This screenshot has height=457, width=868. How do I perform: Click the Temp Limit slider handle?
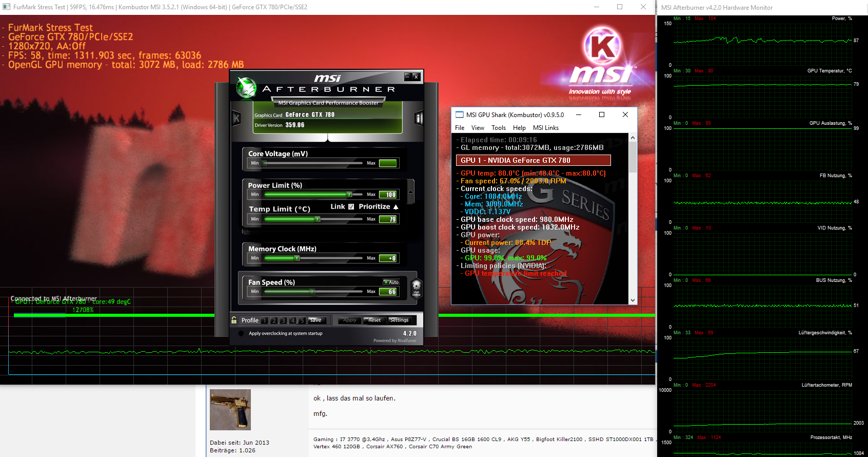318,219
